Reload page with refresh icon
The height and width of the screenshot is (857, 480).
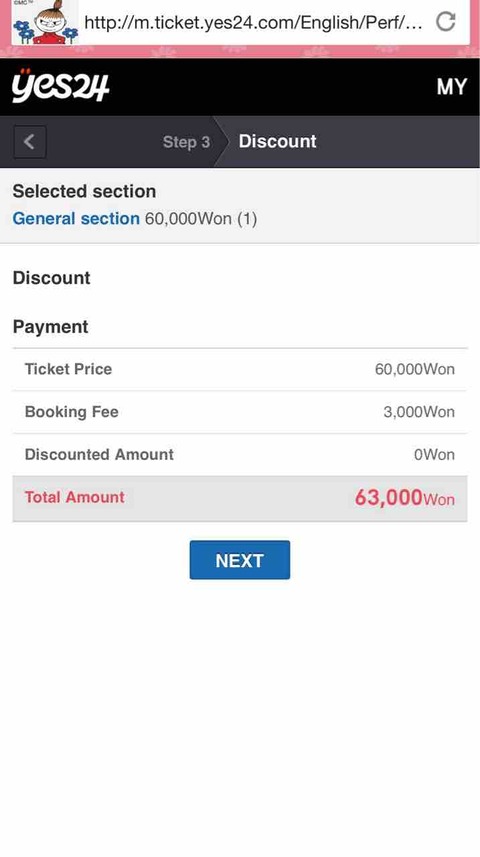coord(446,22)
